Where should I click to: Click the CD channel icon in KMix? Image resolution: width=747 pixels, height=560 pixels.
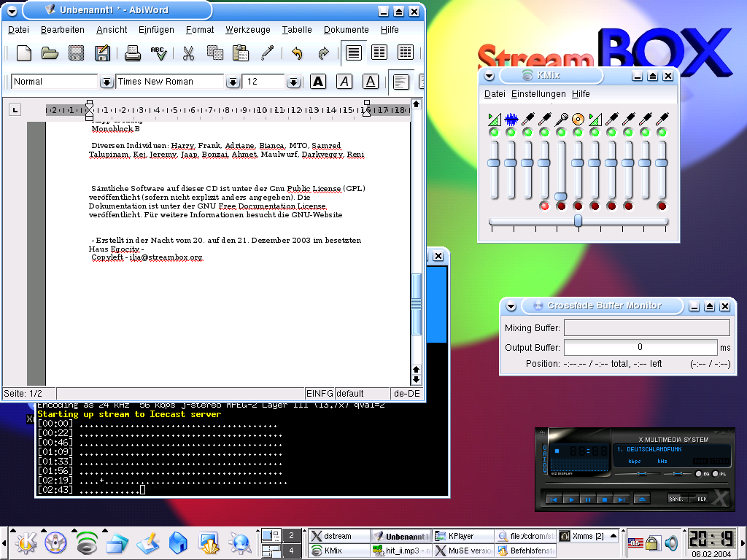coord(578,119)
